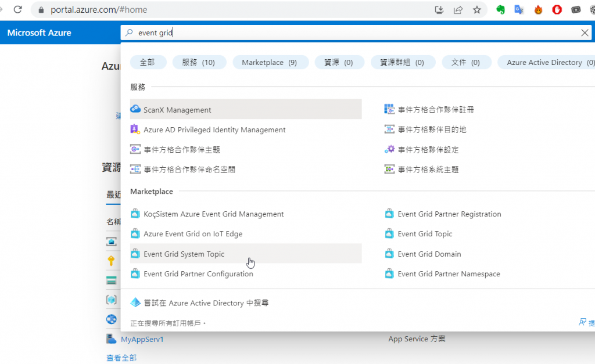
Task: Select the Azure Active Directory filter pill
Action: click(x=546, y=62)
